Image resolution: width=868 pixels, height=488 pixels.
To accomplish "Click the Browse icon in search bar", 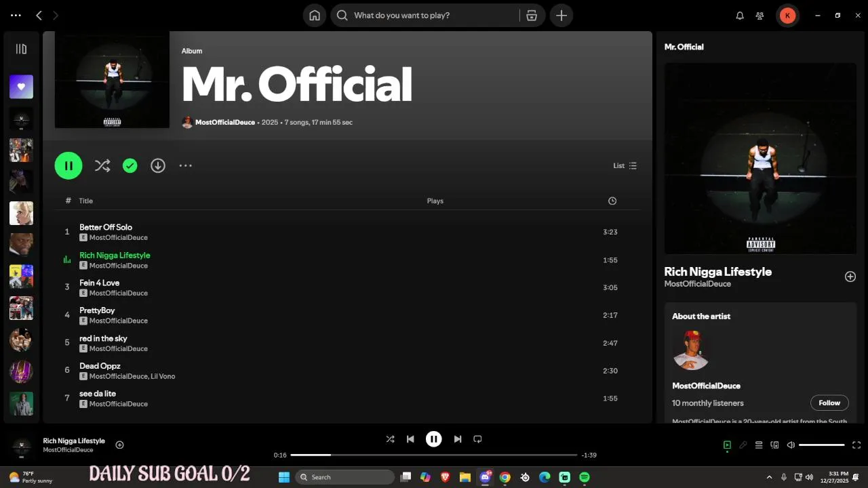I will pos(532,15).
